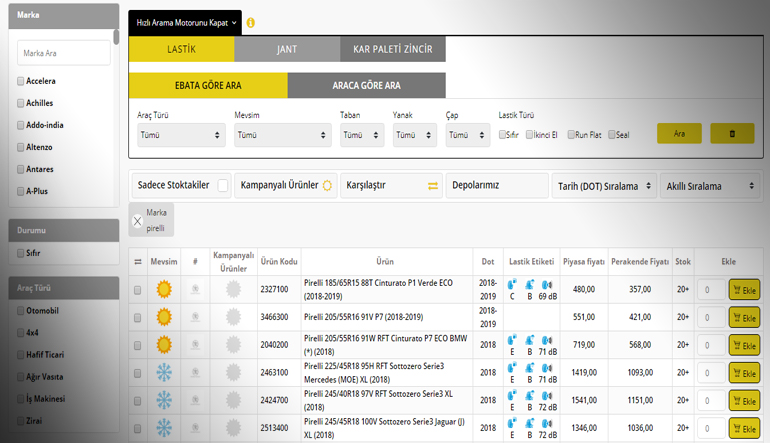Image resolution: width=770 pixels, height=443 pixels.
Task: Click fuel efficiency label icon for 2327100
Action: [x=512, y=284]
